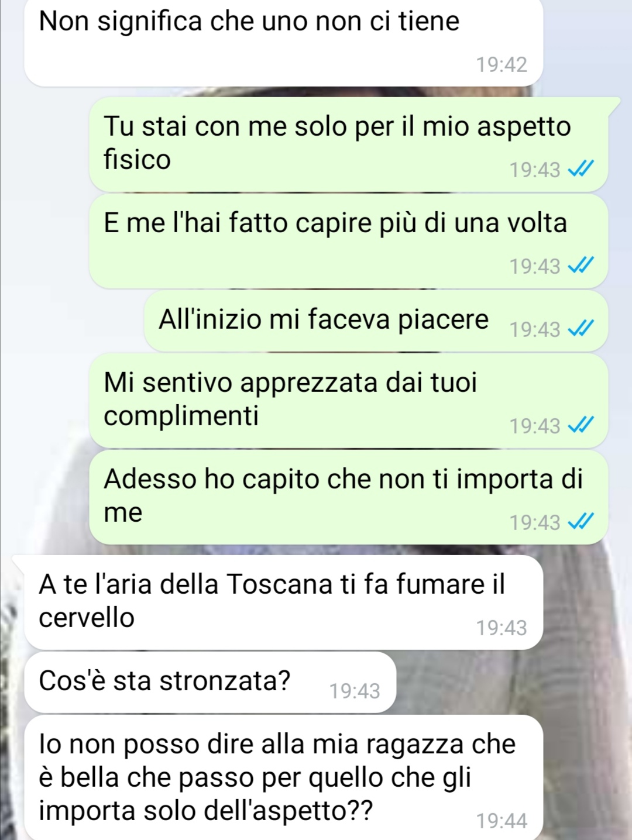Select the message "Non significa che uno non ci tiene"
632x840 pixels.
point(284,42)
